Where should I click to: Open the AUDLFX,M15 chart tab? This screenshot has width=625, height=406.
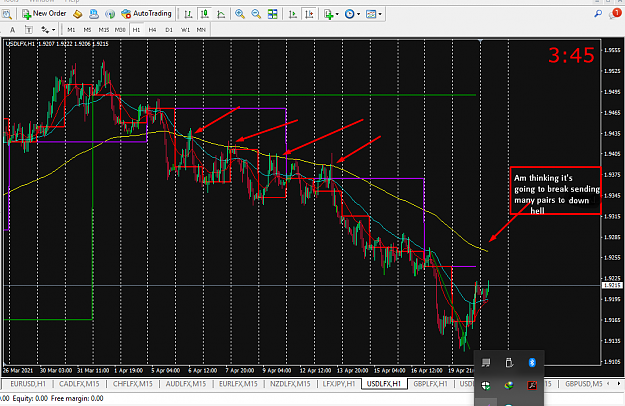[x=186, y=384]
